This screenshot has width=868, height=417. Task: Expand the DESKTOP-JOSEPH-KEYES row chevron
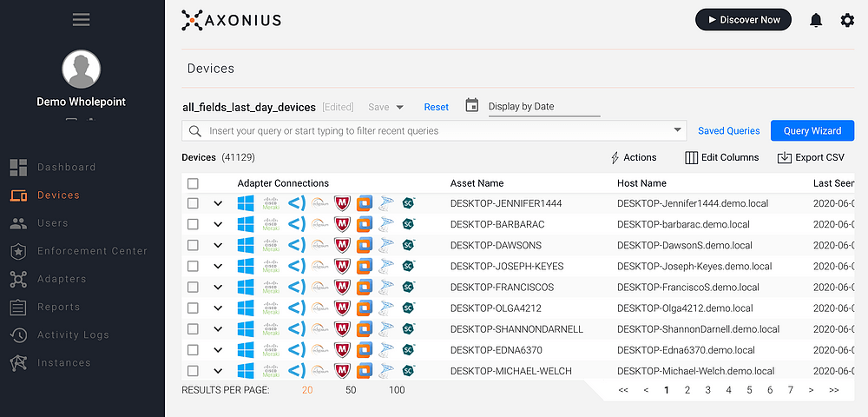pyautogui.click(x=218, y=267)
